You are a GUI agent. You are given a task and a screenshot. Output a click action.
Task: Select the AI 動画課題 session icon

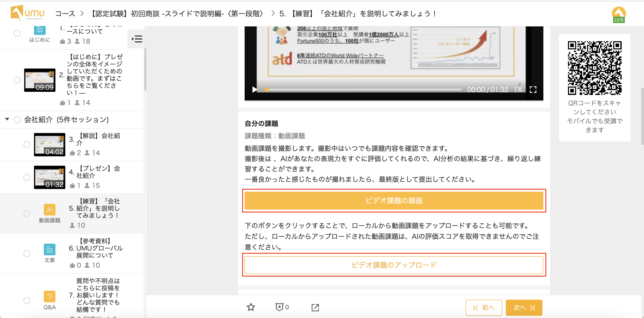click(x=49, y=210)
